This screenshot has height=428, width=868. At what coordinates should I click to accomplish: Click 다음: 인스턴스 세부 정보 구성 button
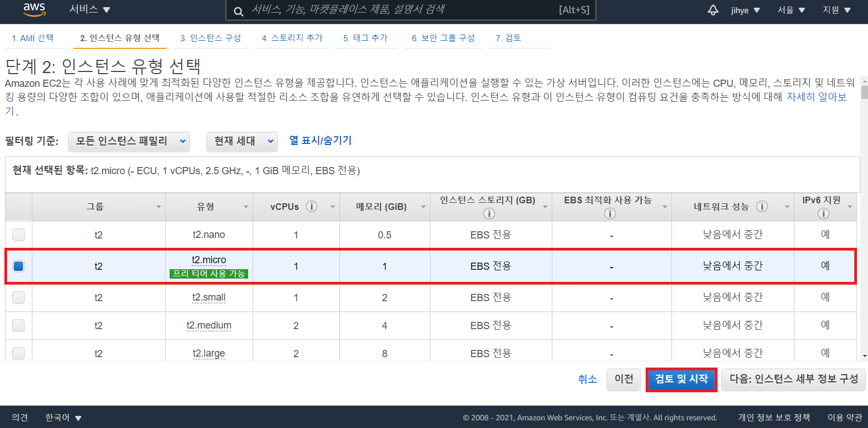coord(793,379)
